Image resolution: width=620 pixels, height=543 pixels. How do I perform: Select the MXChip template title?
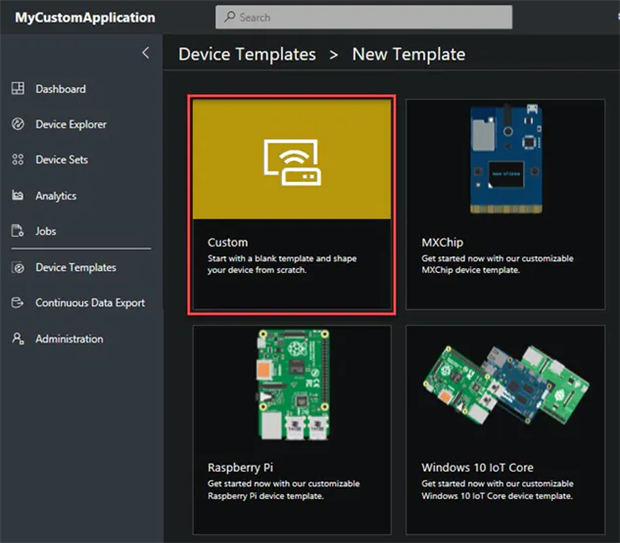[x=442, y=242]
